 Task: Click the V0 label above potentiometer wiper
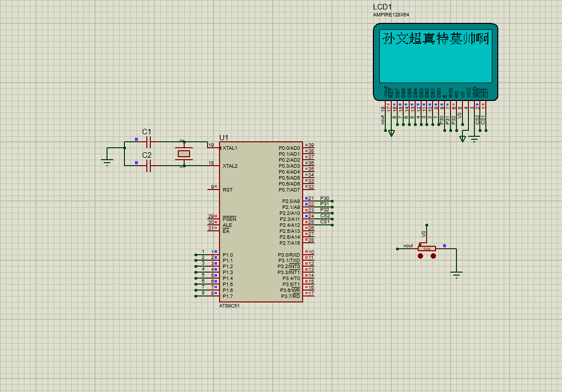click(x=424, y=234)
